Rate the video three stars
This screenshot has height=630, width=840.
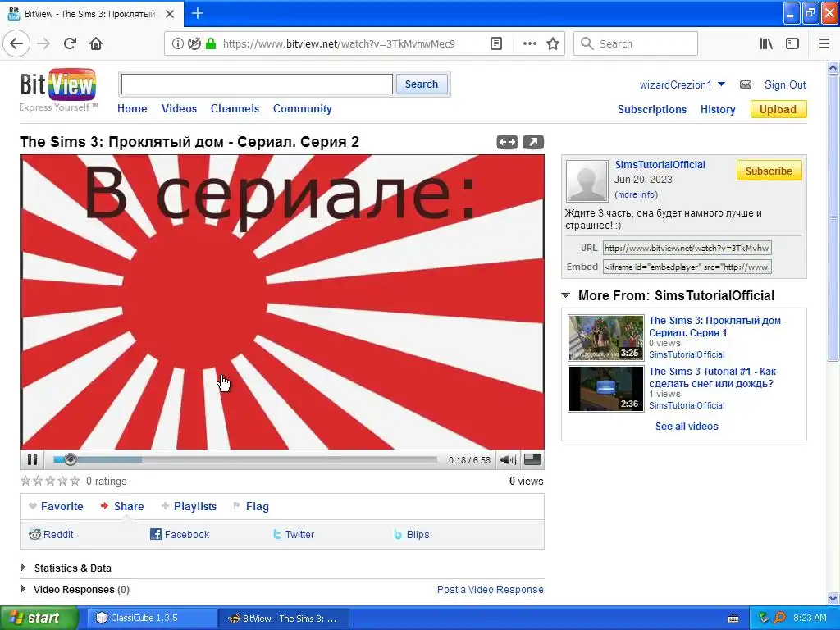click(x=50, y=481)
